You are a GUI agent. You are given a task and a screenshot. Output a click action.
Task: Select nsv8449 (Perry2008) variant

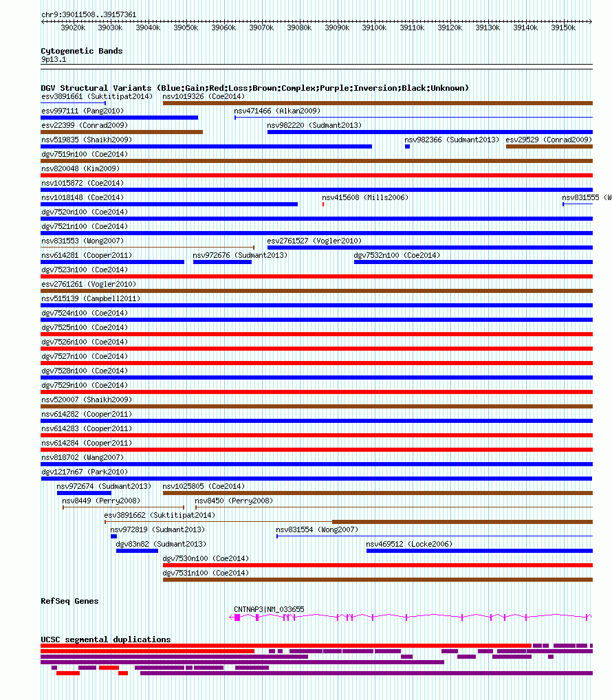tap(101, 501)
